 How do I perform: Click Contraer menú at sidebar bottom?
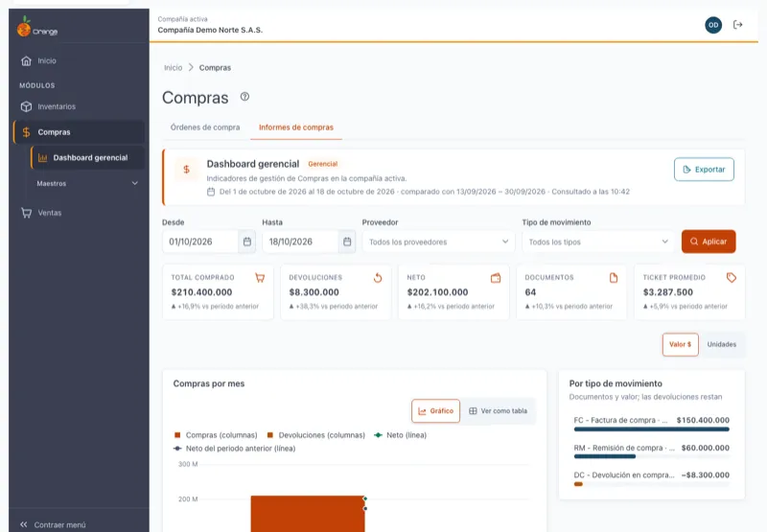coord(59,524)
